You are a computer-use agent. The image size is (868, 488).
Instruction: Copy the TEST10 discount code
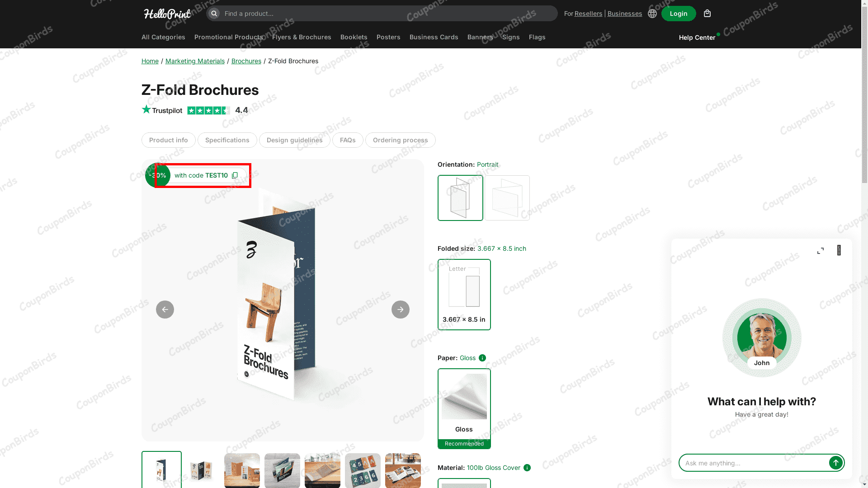click(235, 175)
